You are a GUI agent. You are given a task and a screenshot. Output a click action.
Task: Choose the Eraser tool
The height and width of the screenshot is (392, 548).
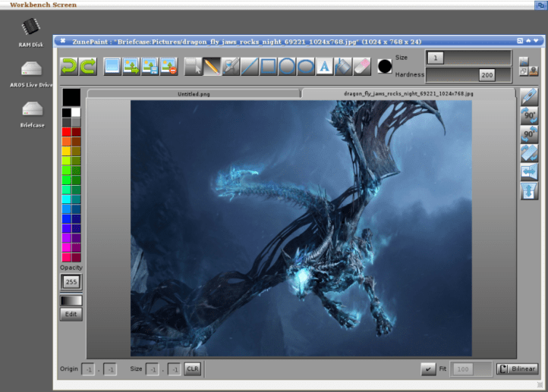coord(361,66)
